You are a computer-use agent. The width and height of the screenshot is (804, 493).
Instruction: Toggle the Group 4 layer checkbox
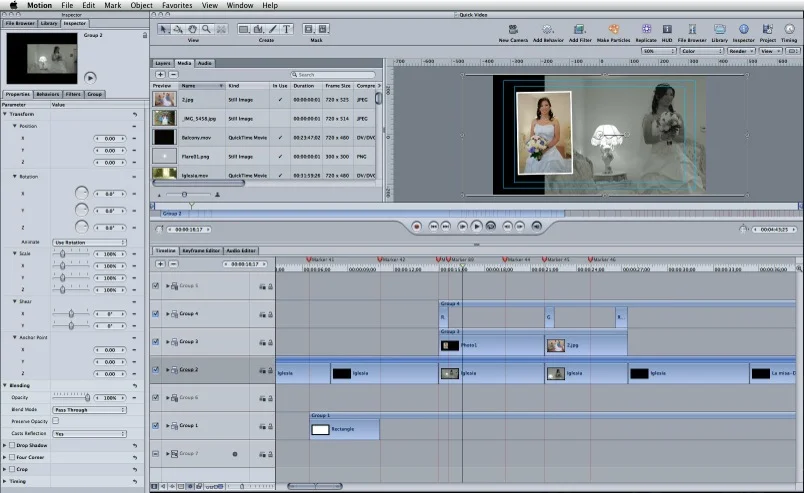tap(155, 313)
